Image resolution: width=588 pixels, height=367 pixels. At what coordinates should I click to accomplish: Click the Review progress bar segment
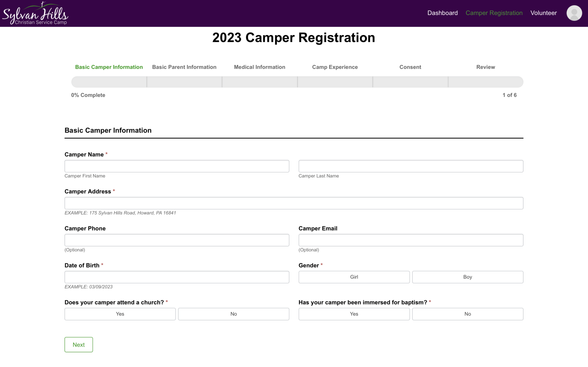pos(486,82)
